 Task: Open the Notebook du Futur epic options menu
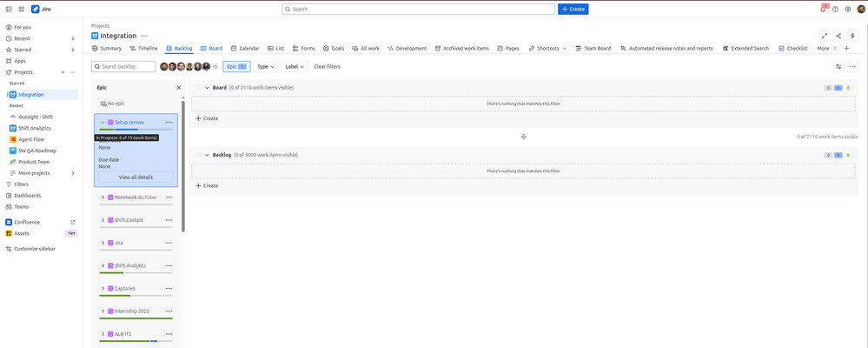(x=169, y=197)
